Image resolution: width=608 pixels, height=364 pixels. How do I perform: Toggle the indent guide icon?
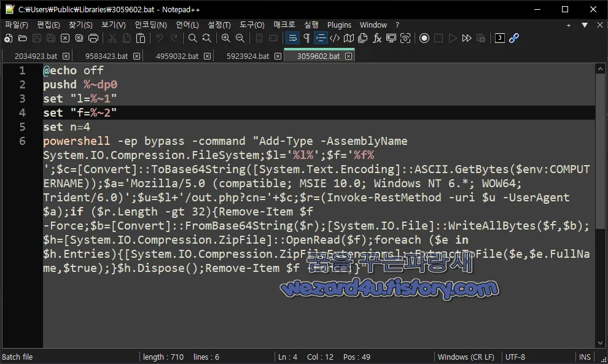pyautogui.click(x=321, y=38)
